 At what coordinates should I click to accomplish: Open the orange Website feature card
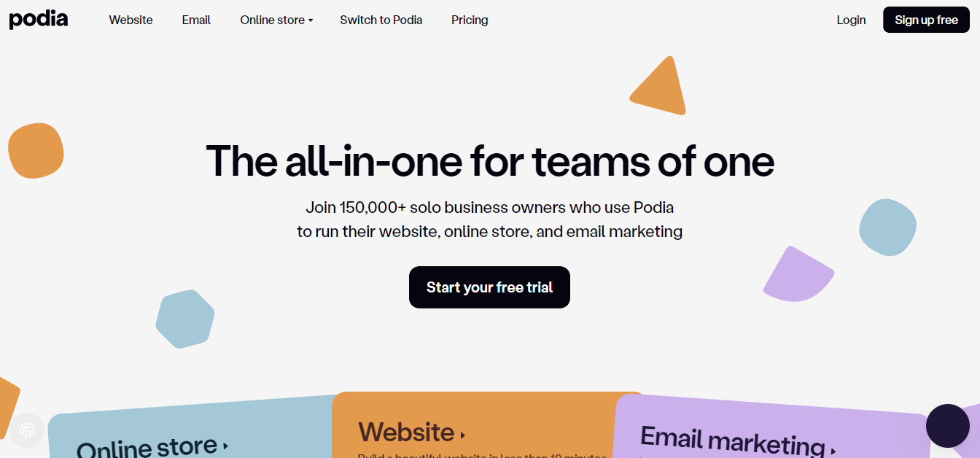(x=485, y=425)
